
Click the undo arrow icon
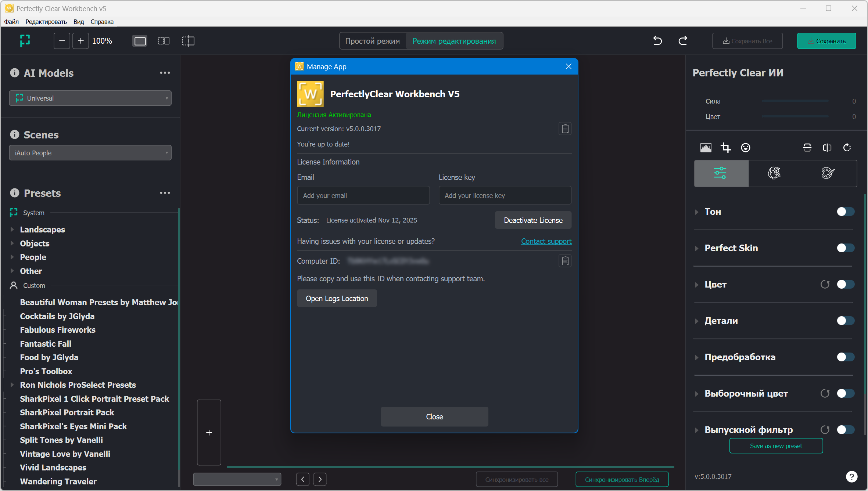click(657, 41)
